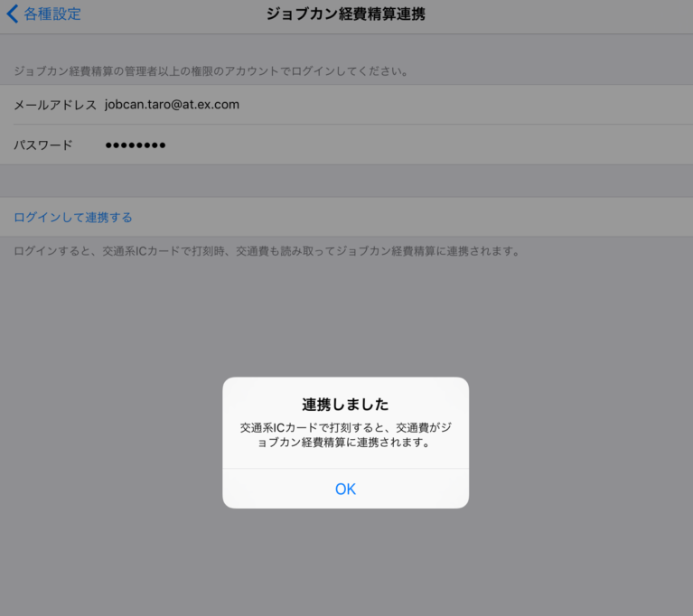Focus the masked password dots field
The width and height of the screenshot is (693, 616).
(136, 145)
